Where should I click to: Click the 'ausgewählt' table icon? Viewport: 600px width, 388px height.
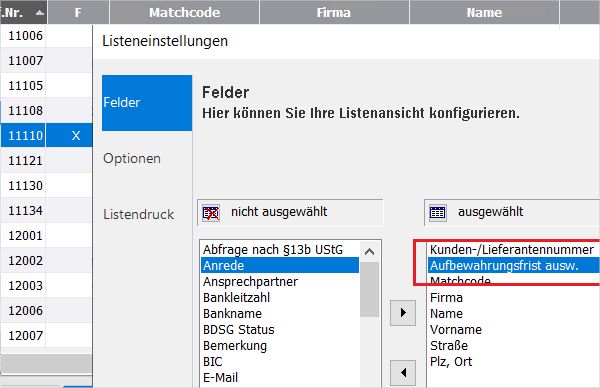click(x=437, y=212)
